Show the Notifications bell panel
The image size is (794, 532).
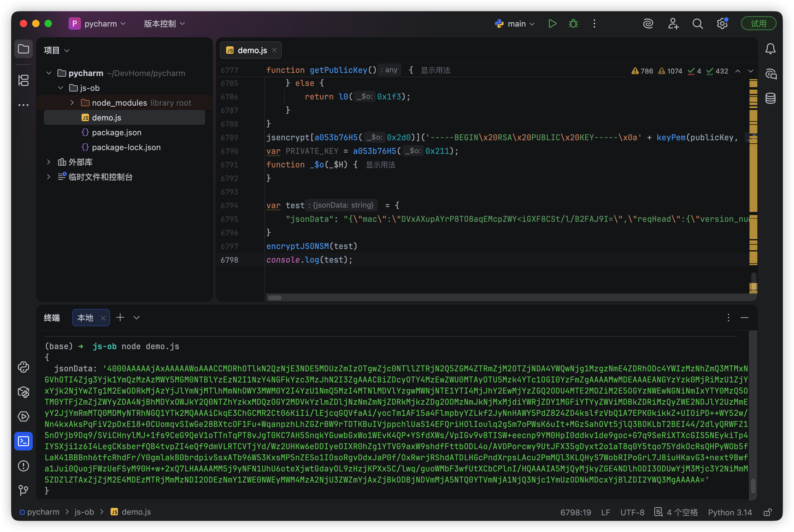770,49
